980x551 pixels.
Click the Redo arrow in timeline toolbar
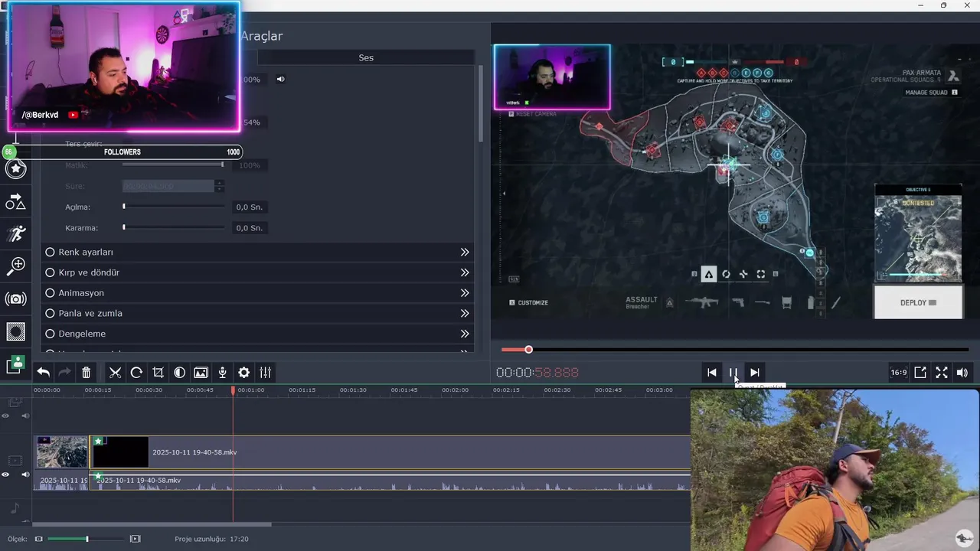pos(65,373)
